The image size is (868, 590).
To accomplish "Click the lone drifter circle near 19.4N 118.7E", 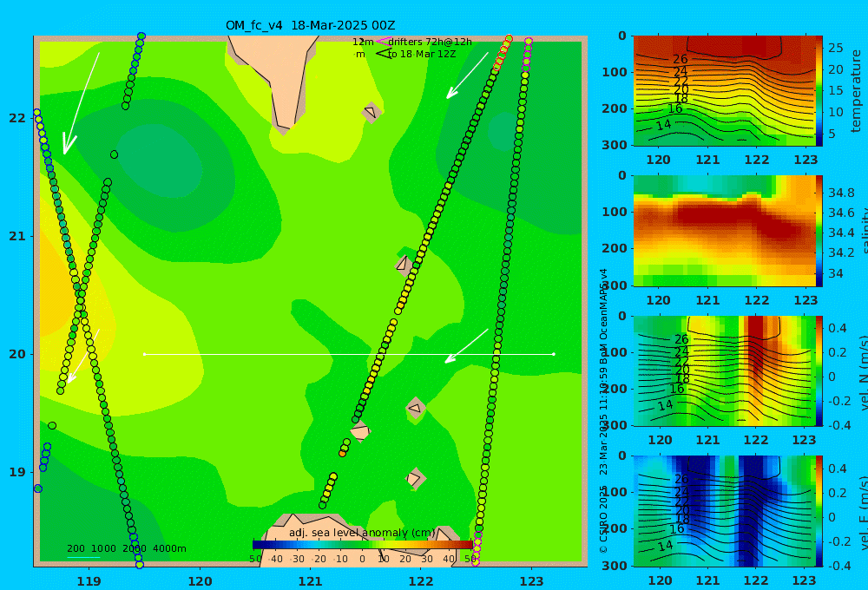I will point(52,426).
